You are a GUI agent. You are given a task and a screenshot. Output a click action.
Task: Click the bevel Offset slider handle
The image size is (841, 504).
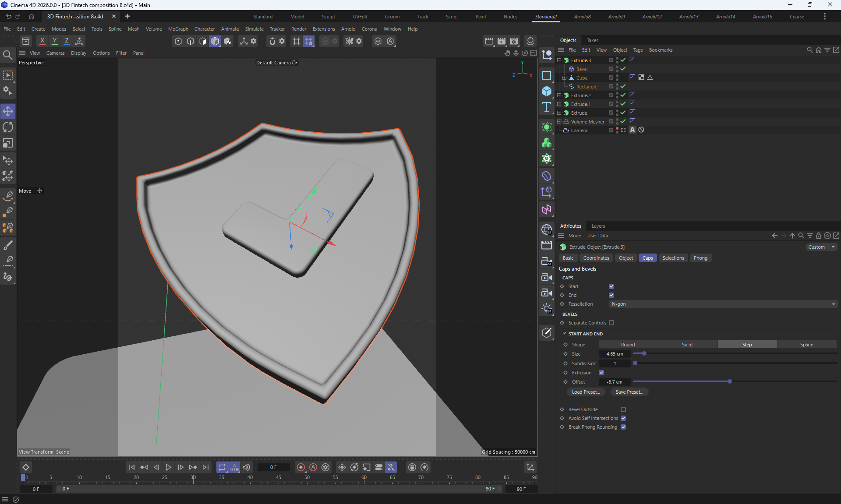coord(730,382)
